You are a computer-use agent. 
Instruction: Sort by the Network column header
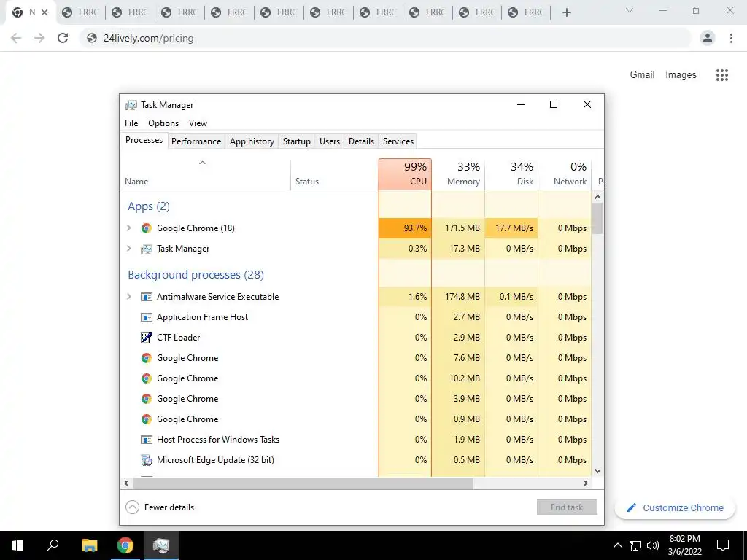coord(565,174)
